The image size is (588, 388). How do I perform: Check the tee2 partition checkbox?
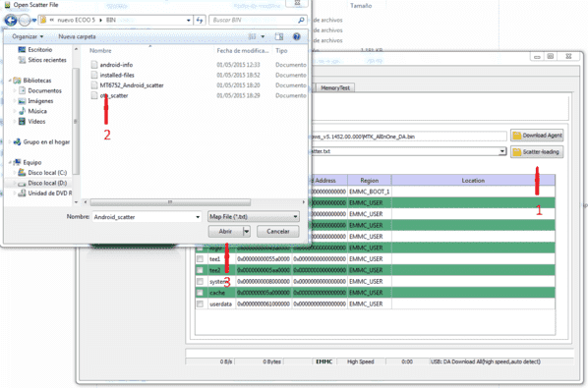[200, 270]
